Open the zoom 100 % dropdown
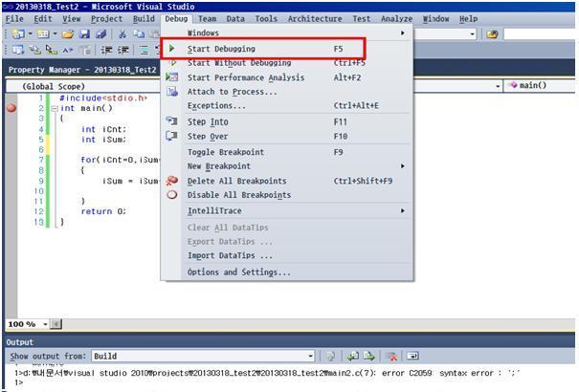579x392 pixels. [45, 324]
